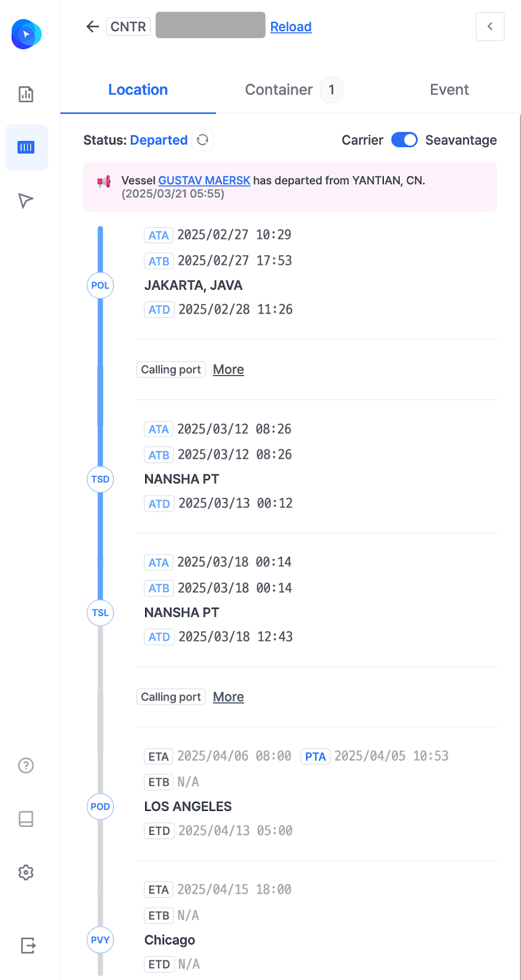Switch to the Container tab

[x=293, y=90]
